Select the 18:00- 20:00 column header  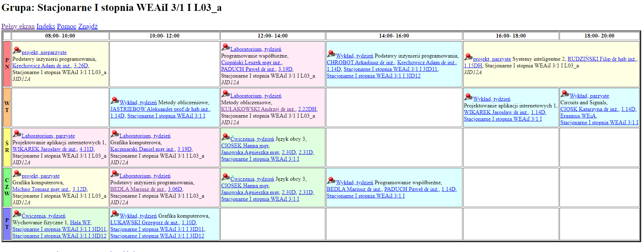pyautogui.click(x=599, y=36)
